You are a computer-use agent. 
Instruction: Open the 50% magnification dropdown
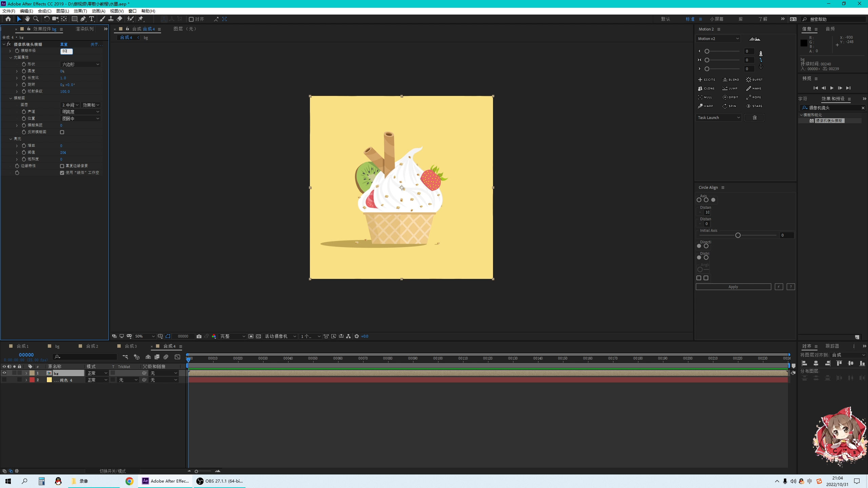145,336
